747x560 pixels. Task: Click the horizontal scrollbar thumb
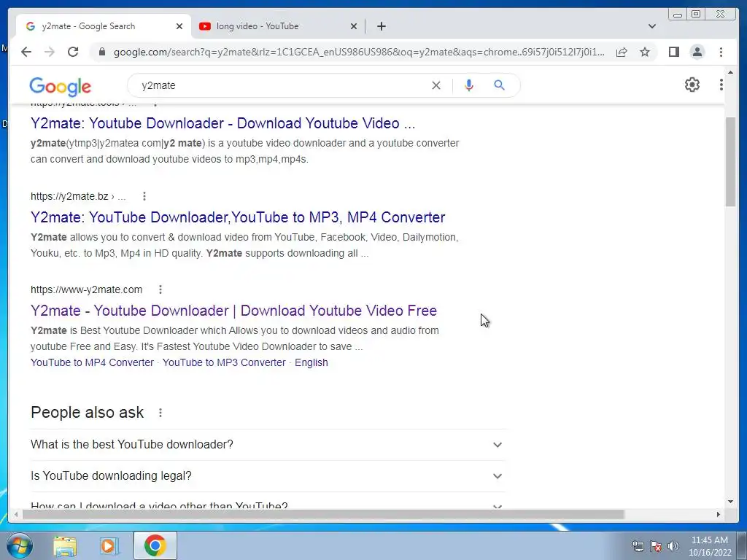click(323, 514)
